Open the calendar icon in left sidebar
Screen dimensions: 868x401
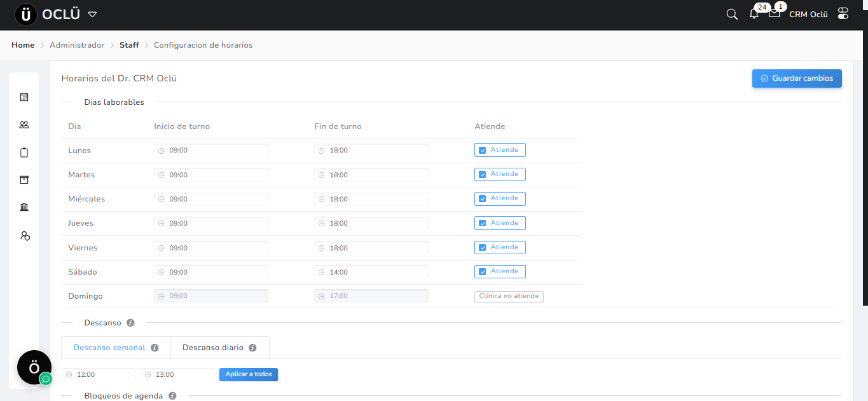coord(24,97)
